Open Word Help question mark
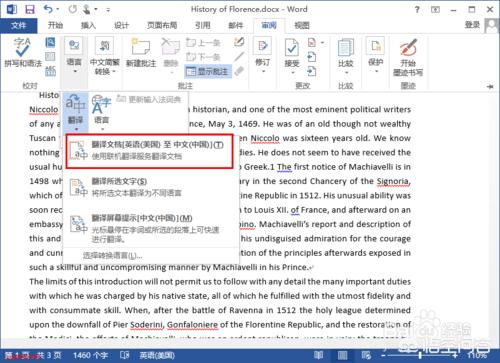The height and width of the screenshot is (363, 500). [417, 10]
